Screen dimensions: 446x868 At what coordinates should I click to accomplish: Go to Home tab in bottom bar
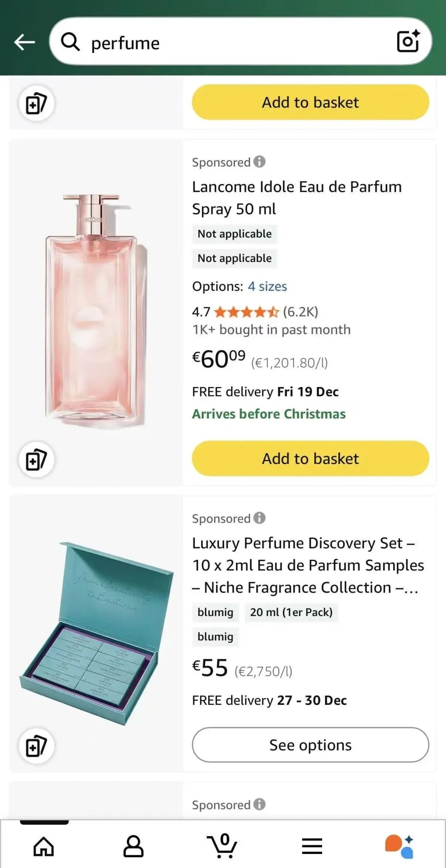(x=44, y=846)
